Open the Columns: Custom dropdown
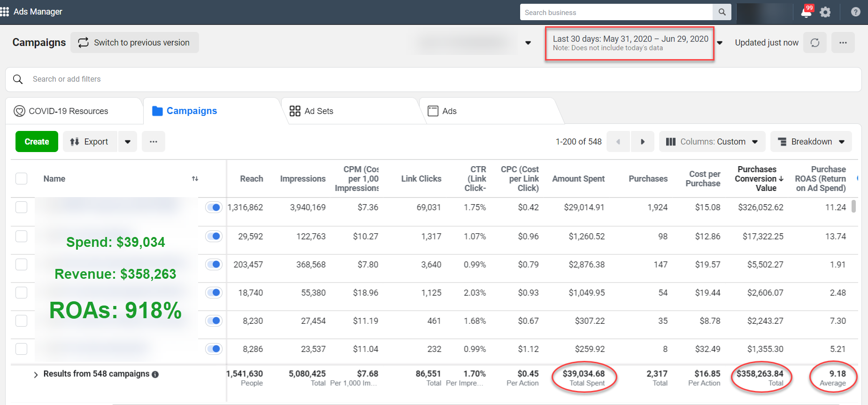 [712, 142]
